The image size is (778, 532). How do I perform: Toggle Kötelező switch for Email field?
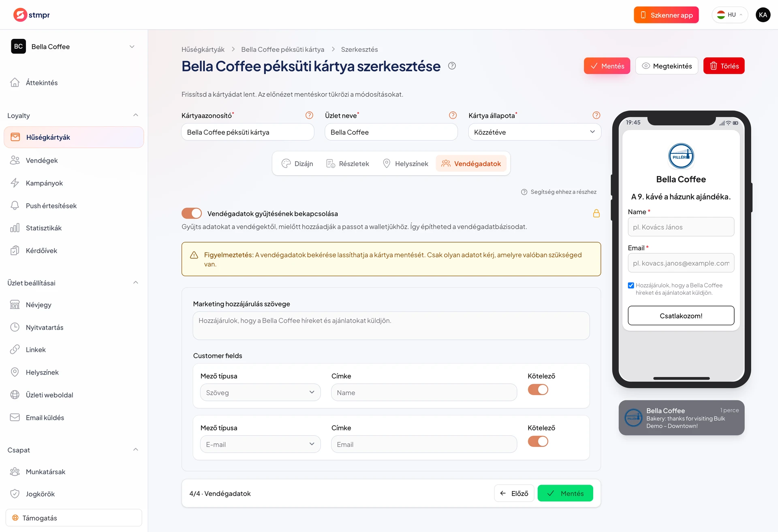(538, 441)
